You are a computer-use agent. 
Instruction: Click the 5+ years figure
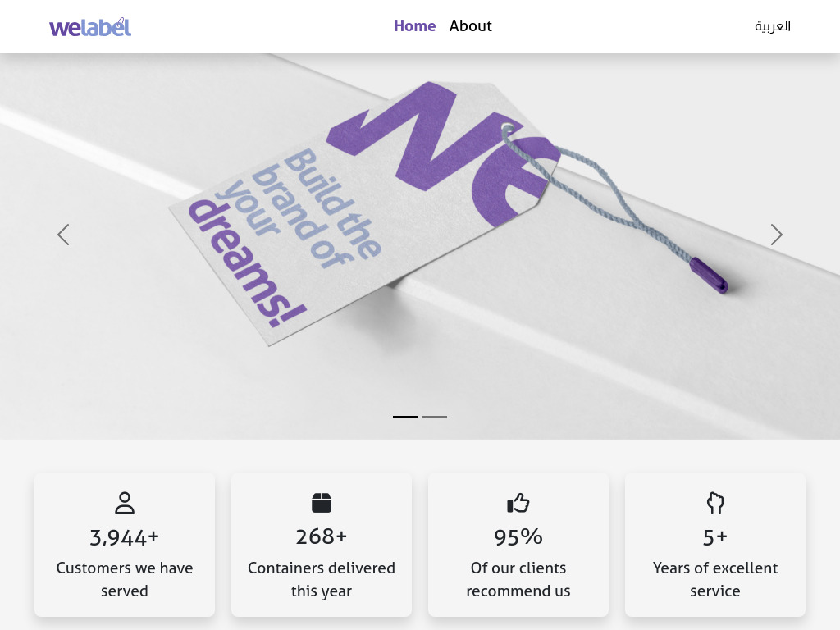pos(715,536)
